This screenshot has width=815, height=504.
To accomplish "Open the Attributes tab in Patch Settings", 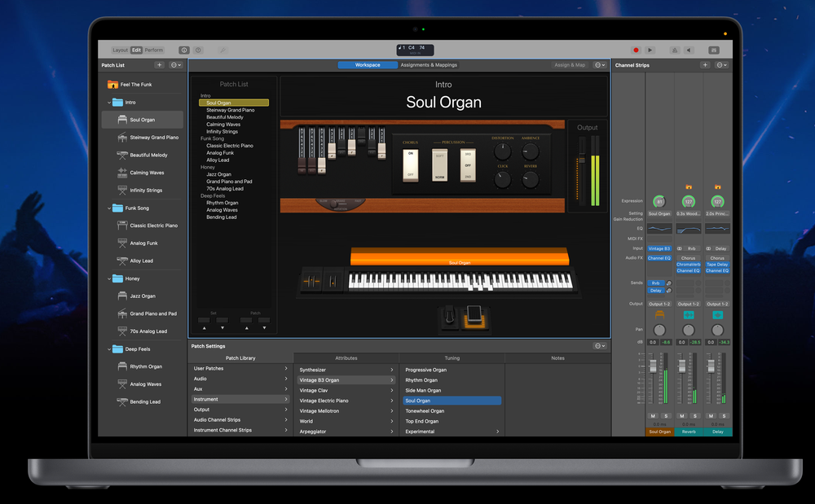I will (x=346, y=358).
